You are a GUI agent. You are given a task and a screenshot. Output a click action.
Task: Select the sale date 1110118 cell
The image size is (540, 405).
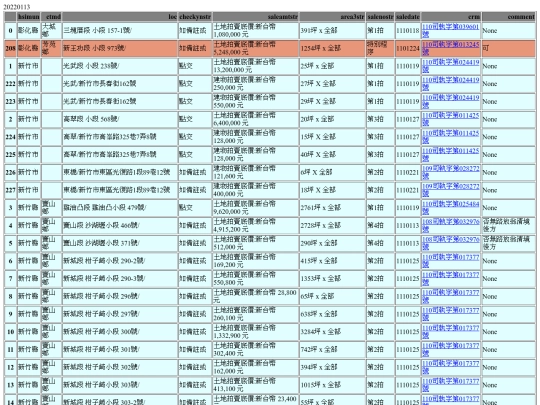click(x=408, y=31)
